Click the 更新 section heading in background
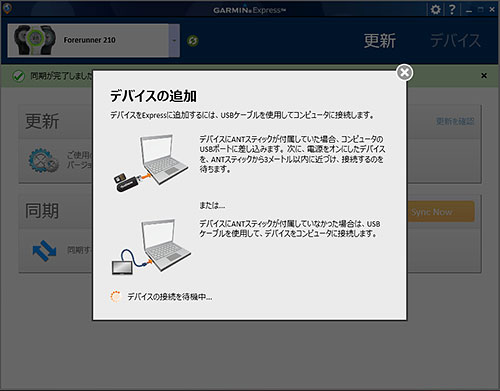This screenshot has height=391, width=500. coord(42,121)
